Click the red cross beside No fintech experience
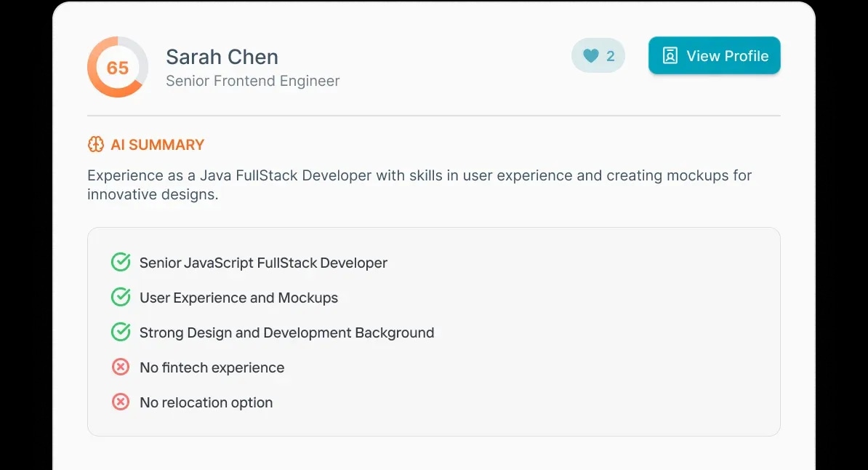This screenshot has width=868, height=470. click(121, 367)
